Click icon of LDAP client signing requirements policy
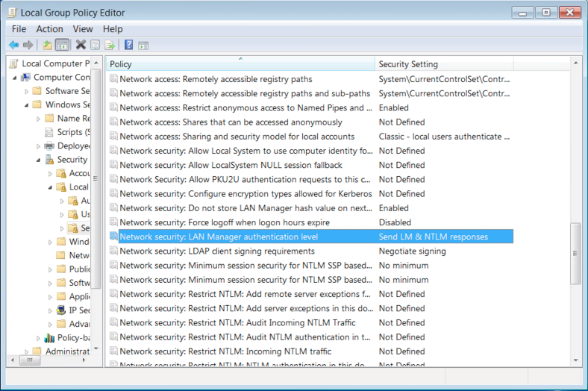The image size is (588, 391). coord(113,251)
